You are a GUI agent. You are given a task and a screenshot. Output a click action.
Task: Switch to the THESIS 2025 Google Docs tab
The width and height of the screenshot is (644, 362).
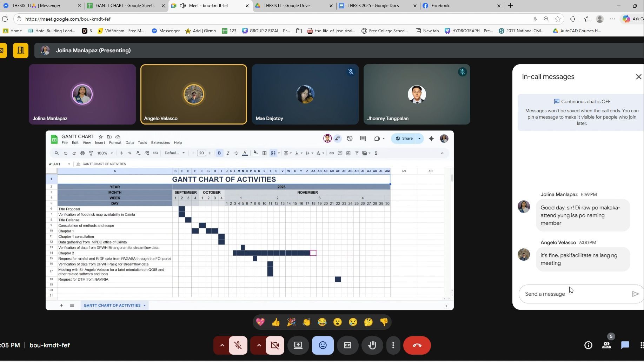(373, 6)
